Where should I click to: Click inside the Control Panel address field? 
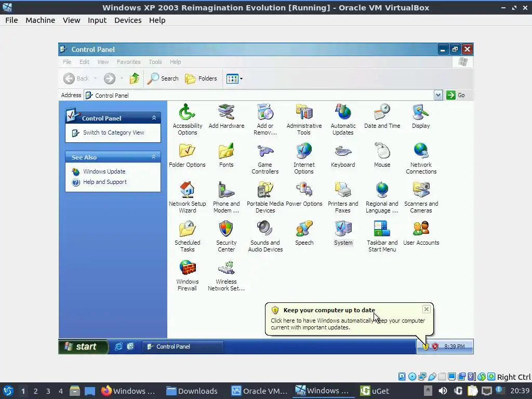[x=259, y=96]
